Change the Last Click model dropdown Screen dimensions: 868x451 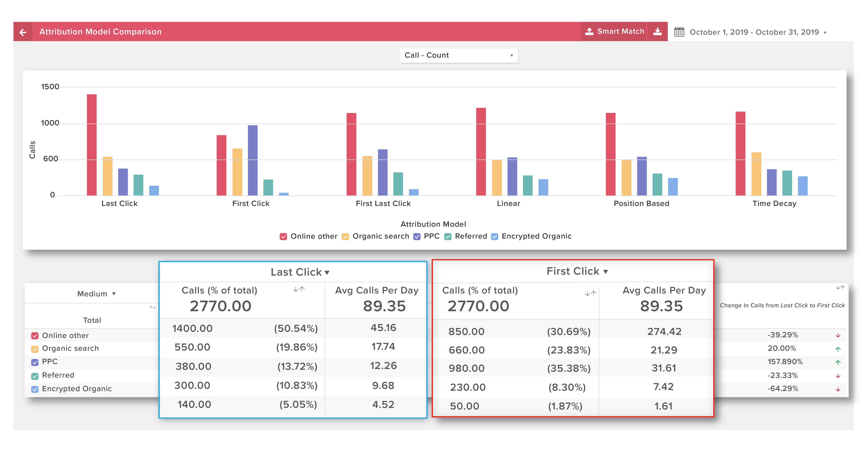coord(300,272)
